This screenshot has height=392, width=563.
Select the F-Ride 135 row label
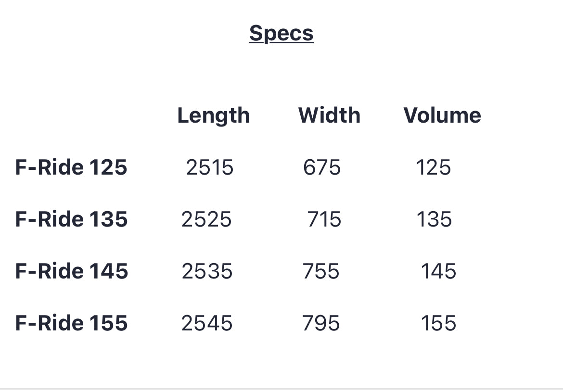tap(71, 219)
